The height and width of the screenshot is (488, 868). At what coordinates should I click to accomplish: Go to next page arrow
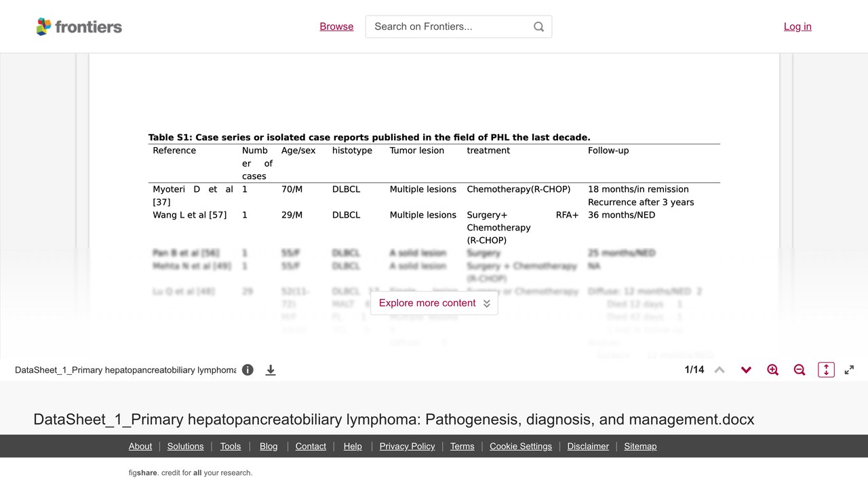746,370
